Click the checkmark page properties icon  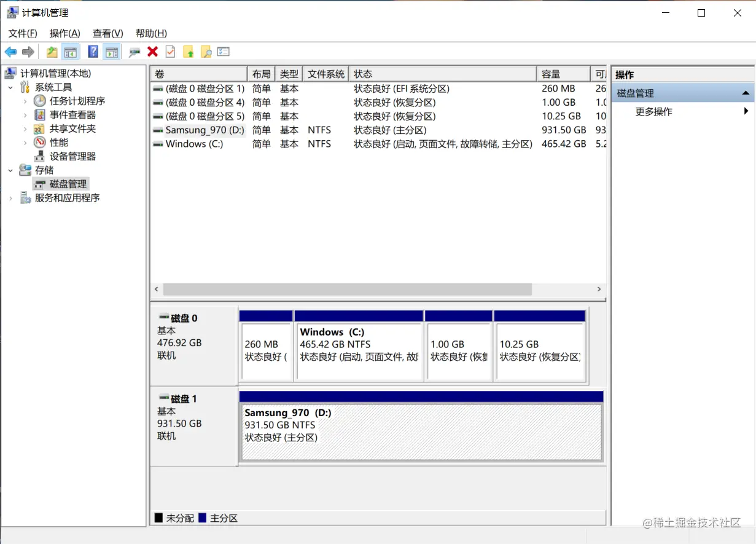click(171, 52)
